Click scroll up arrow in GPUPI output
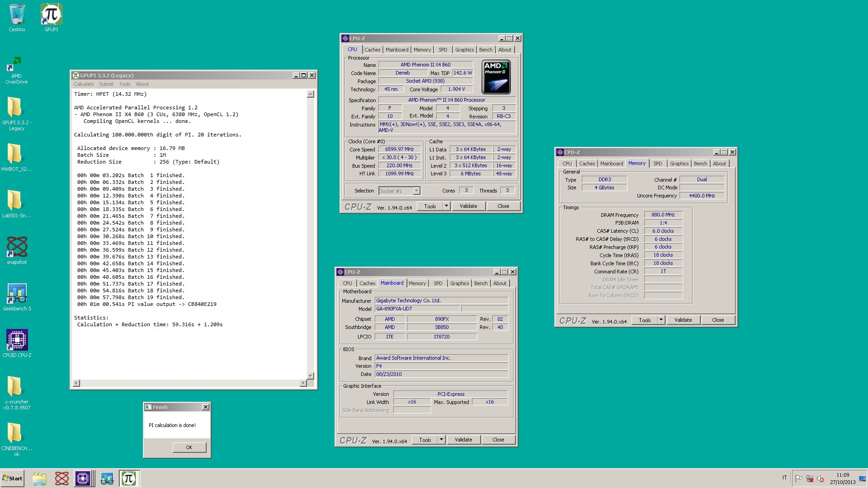 point(310,94)
